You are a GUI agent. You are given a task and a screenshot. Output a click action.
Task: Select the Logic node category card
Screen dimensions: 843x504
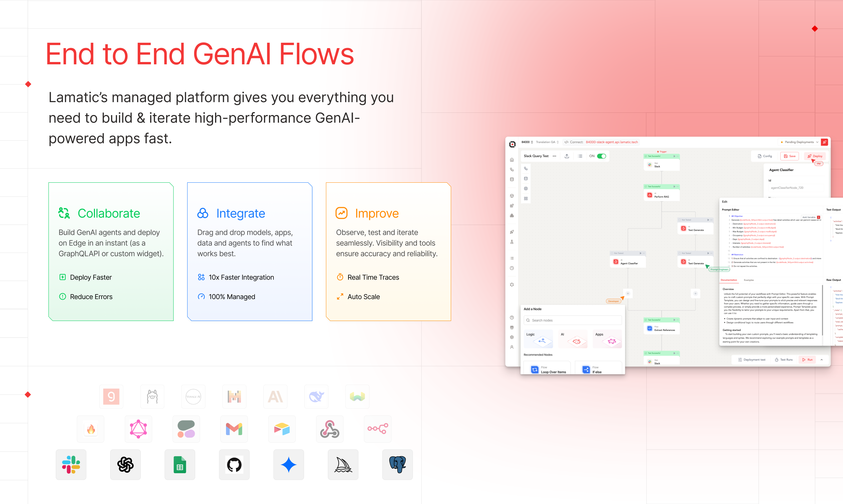pos(538,339)
